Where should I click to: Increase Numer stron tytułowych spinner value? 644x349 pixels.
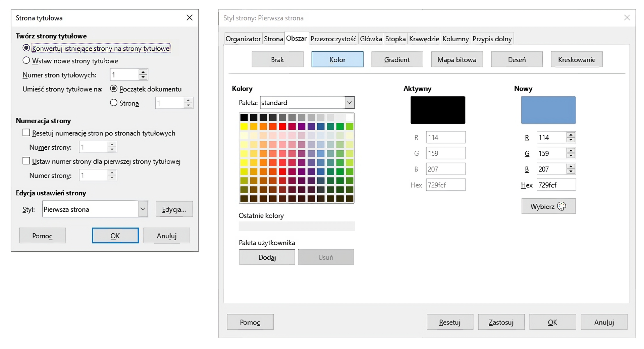coord(143,72)
